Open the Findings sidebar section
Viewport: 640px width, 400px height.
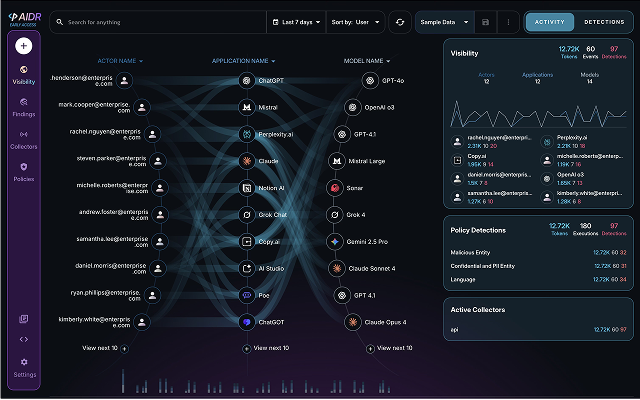tap(24, 107)
